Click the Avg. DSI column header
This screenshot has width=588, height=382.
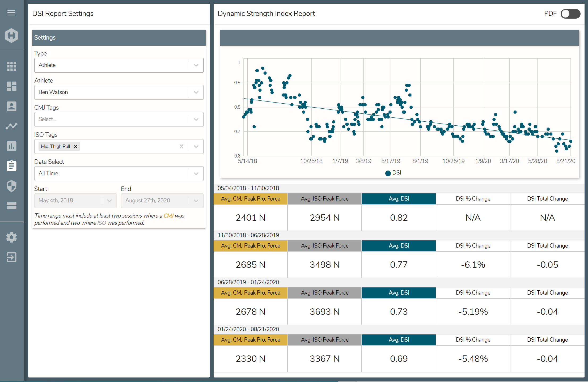pos(399,199)
